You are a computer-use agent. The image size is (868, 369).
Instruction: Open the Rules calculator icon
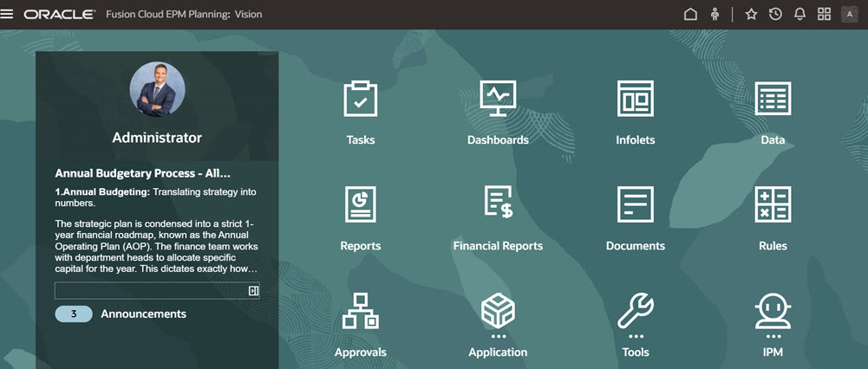[773, 204]
